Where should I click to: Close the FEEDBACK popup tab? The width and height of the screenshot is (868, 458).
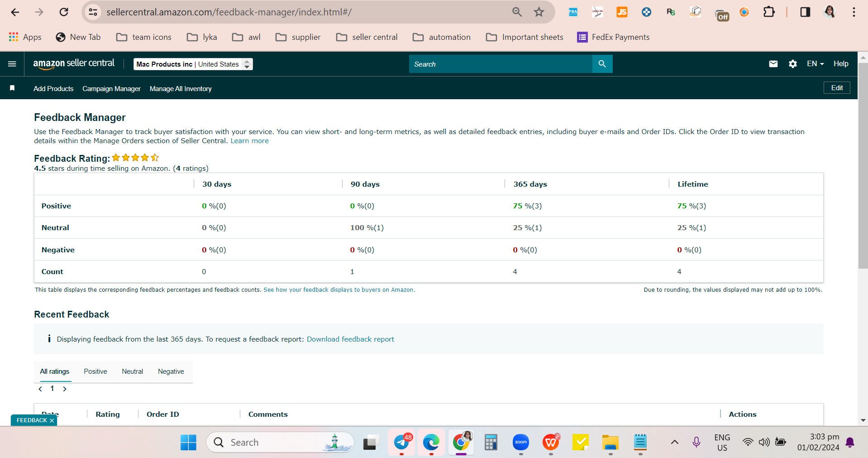tap(52, 421)
